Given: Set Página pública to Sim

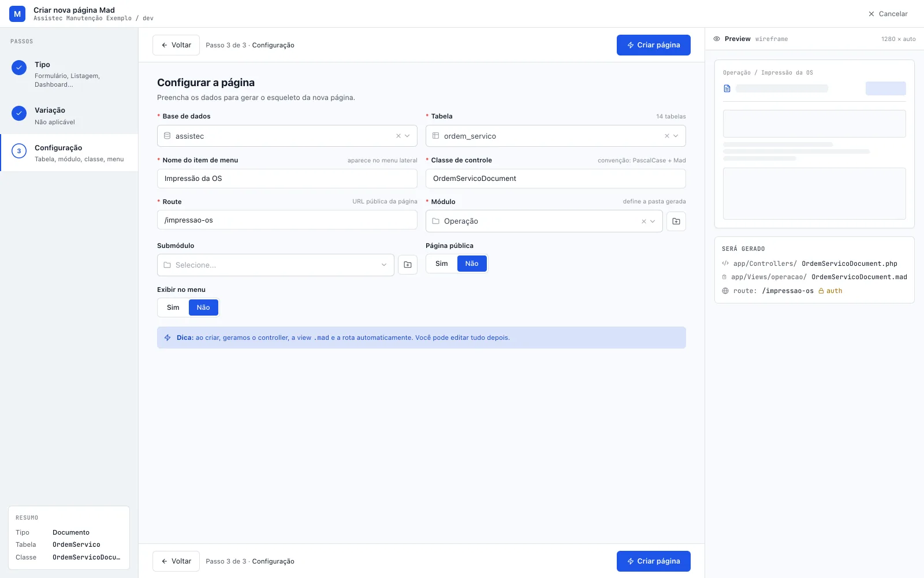Looking at the screenshot, I should click(x=442, y=264).
